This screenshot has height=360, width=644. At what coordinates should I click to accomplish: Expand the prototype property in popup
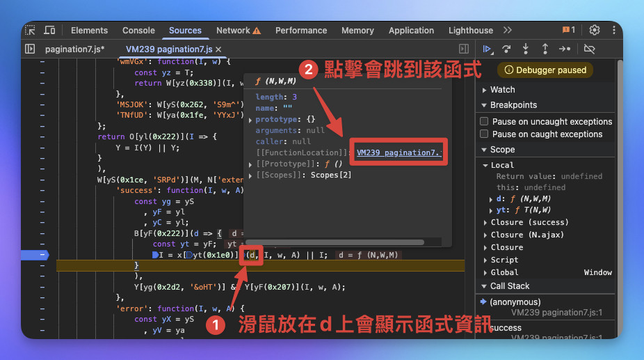coord(250,120)
